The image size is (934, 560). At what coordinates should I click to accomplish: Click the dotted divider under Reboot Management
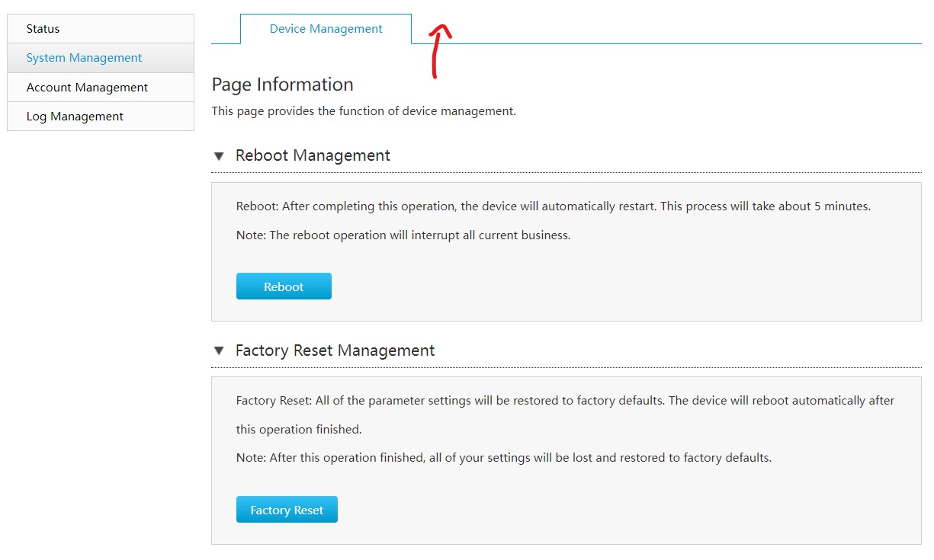point(566,173)
